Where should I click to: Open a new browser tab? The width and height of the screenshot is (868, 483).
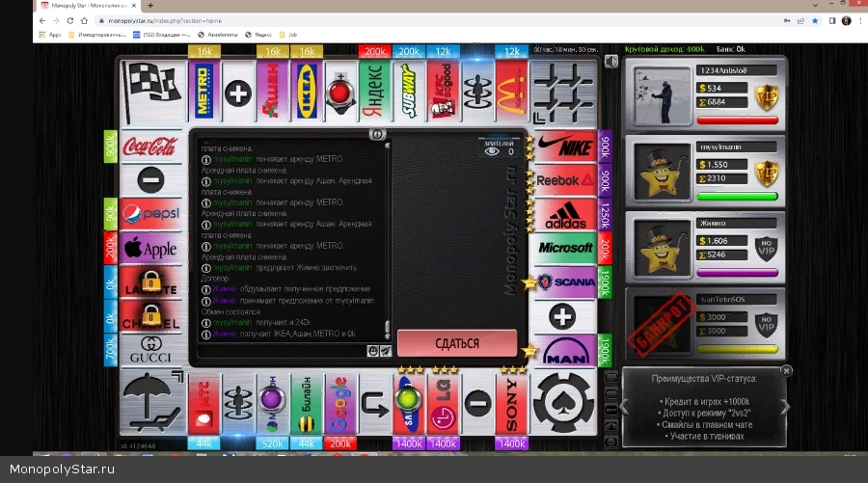[x=150, y=6]
